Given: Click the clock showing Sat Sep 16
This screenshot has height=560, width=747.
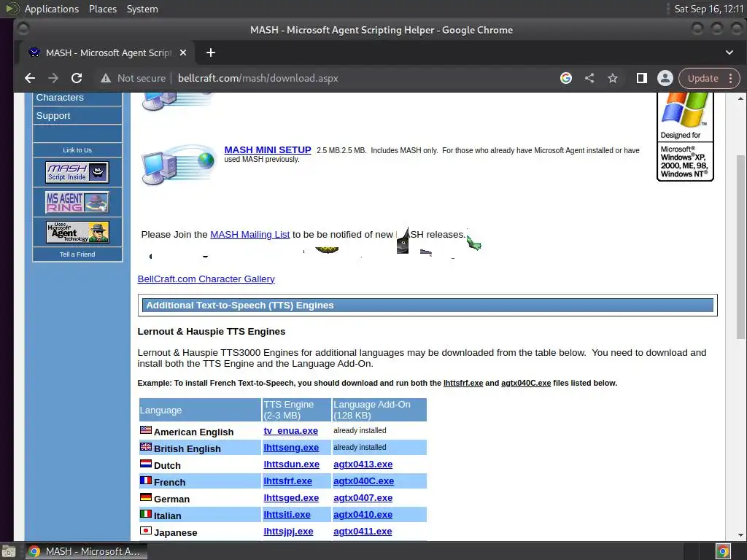Looking at the screenshot, I should [x=708, y=9].
